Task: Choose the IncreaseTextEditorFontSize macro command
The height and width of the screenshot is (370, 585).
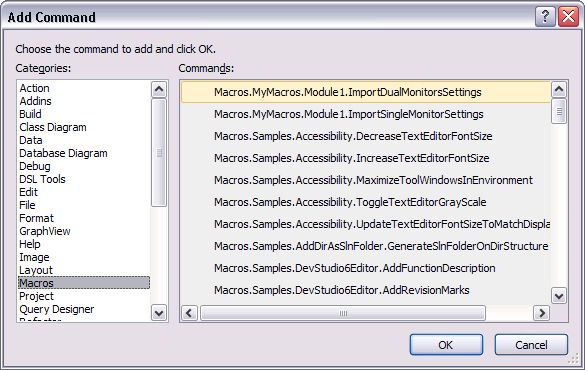Action: click(x=366, y=158)
